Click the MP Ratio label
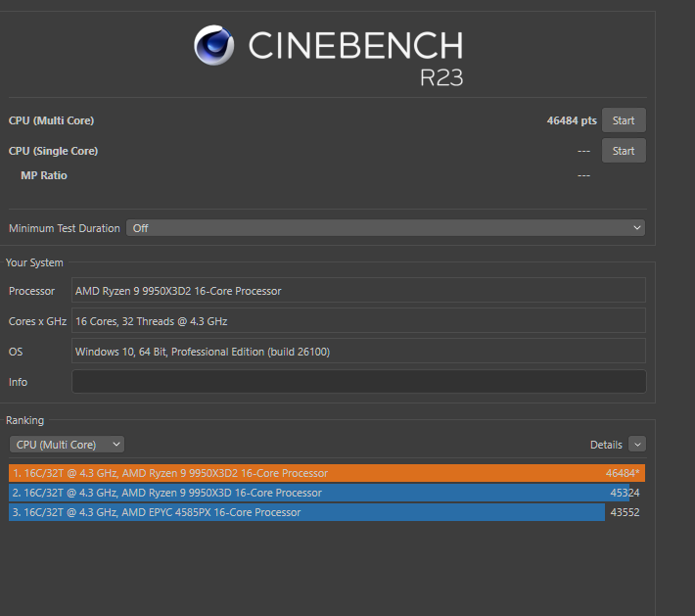The height and width of the screenshot is (616, 695). point(44,175)
